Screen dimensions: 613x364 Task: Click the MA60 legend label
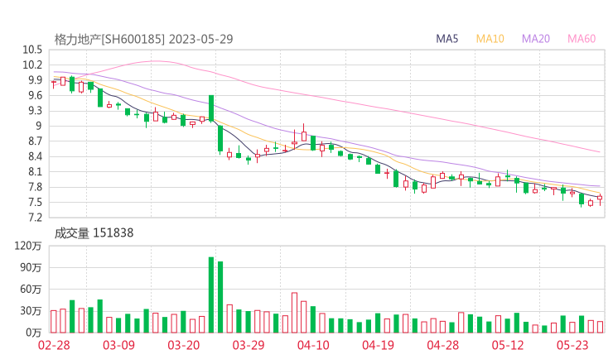point(582,39)
